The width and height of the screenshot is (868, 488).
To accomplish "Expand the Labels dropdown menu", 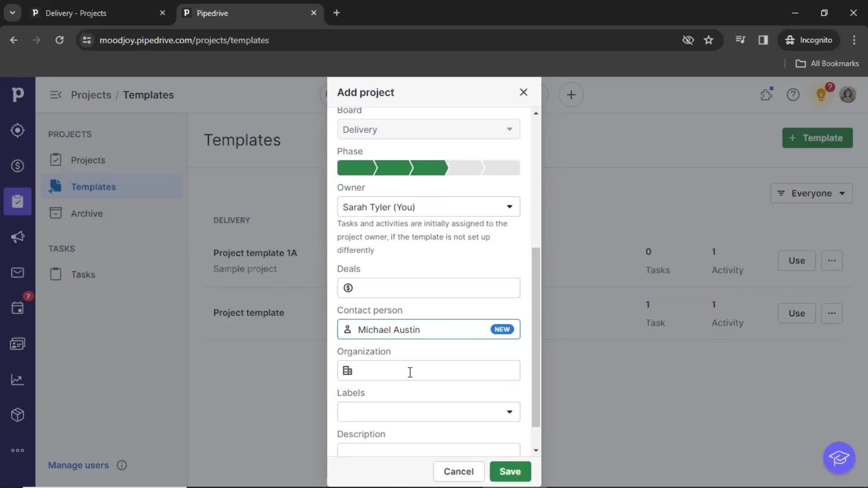I will pos(509,411).
